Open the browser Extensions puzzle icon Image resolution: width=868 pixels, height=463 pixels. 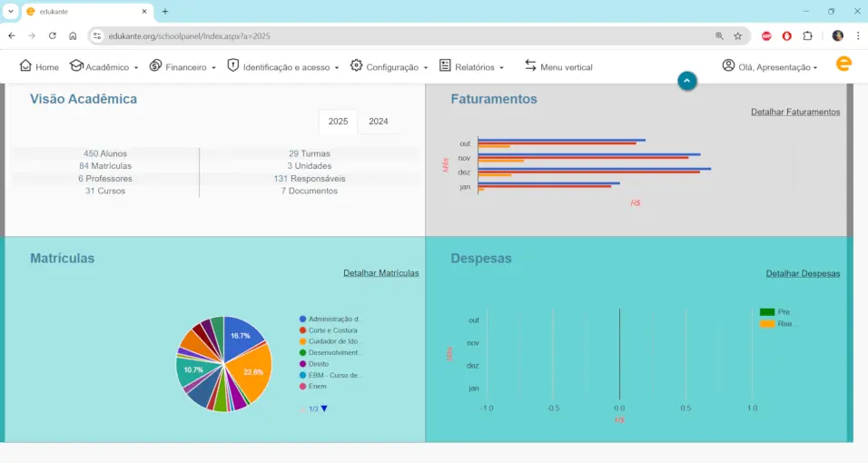pyautogui.click(x=807, y=36)
